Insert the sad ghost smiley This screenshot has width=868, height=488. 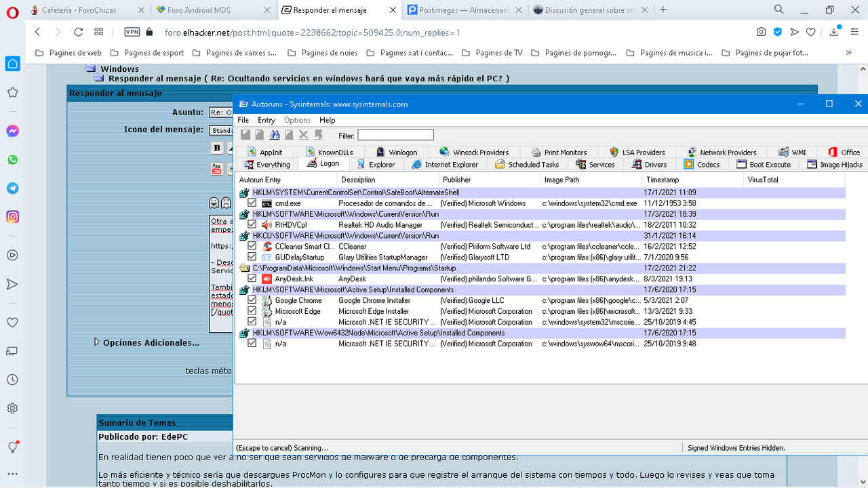(x=226, y=203)
